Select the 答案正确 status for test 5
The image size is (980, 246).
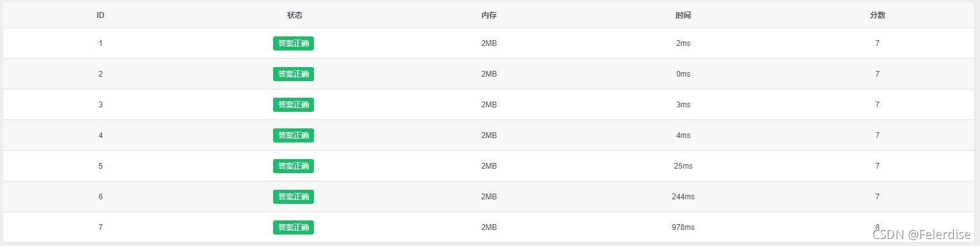(293, 166)
